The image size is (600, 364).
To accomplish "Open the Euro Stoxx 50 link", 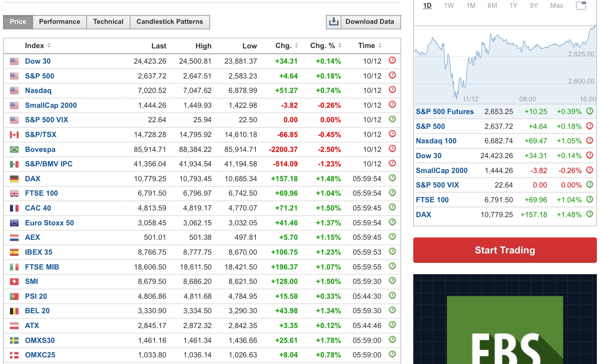I will [x=49, y=223].
